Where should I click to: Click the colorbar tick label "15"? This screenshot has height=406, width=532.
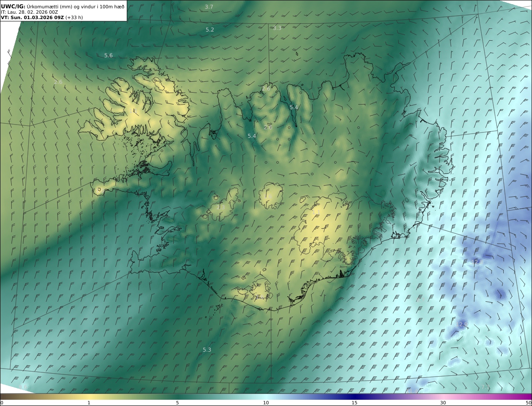point(355,403)
